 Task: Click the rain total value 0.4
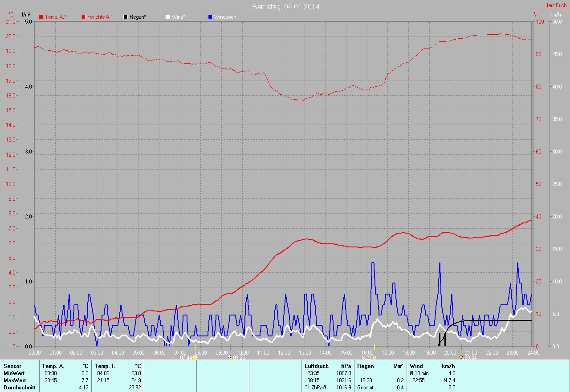coord(400,387)
